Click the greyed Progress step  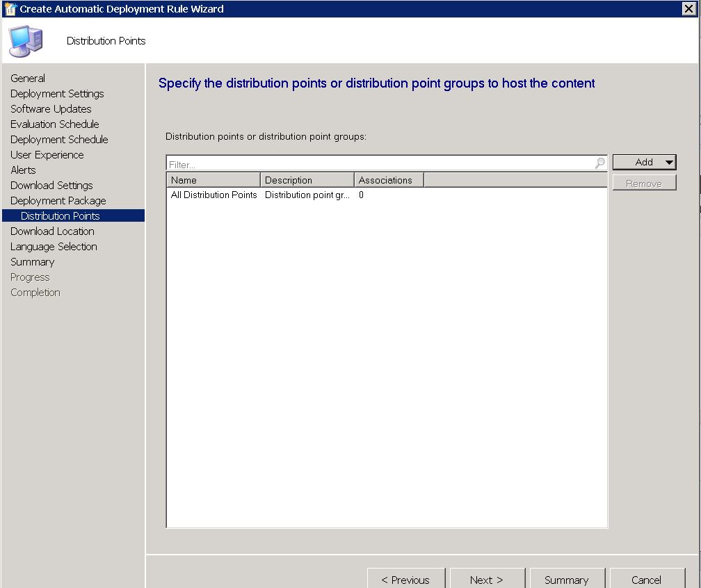(x=30, y=277)
